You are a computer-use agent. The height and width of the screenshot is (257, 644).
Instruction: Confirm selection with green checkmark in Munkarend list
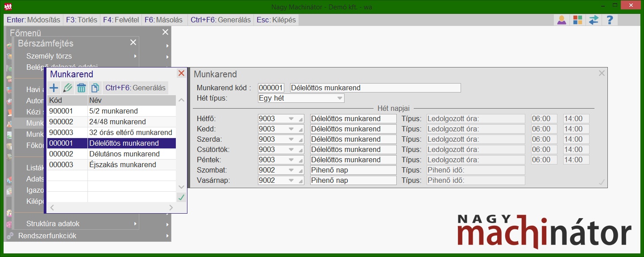[181, 197]
